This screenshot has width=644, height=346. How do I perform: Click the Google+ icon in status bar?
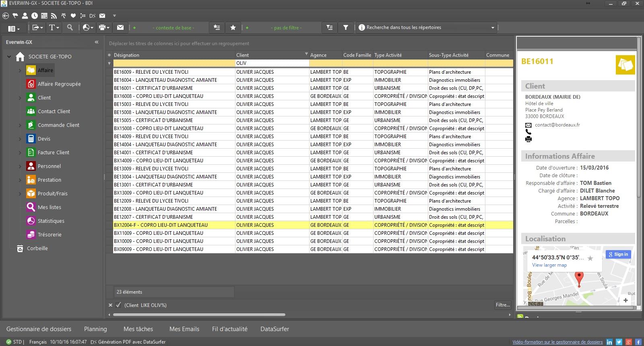[x=629, y=342]
